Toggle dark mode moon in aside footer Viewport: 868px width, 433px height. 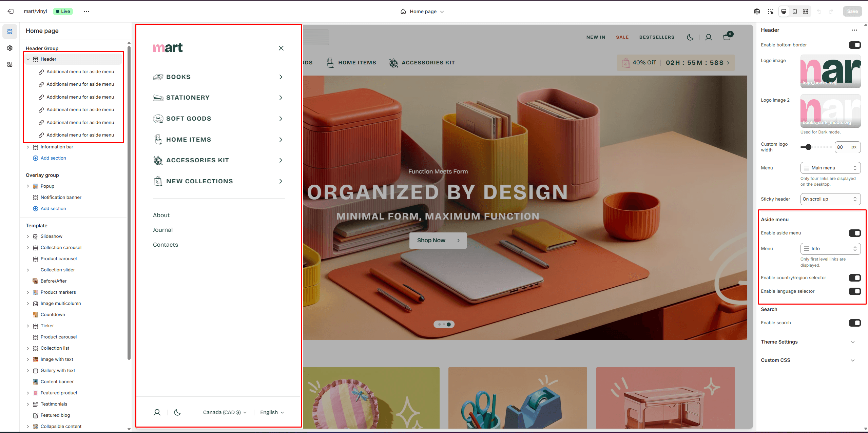[177, 412]
